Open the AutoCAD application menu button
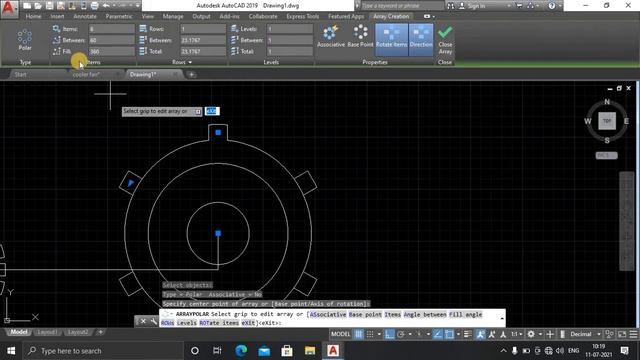Screen dimensions: 640x360 [9, 8]
